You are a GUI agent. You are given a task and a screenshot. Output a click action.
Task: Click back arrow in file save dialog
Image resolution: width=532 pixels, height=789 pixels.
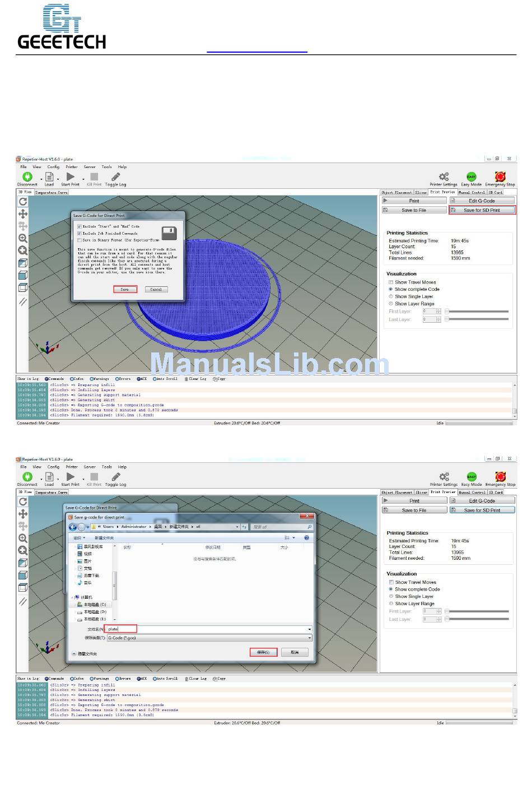(x=73, y=527)
